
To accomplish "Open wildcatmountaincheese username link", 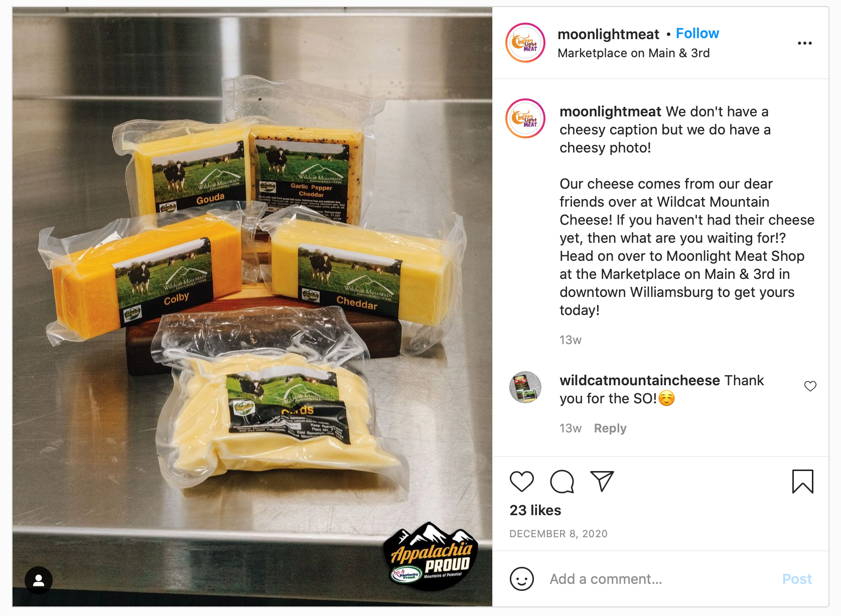I will click(640, 380).
